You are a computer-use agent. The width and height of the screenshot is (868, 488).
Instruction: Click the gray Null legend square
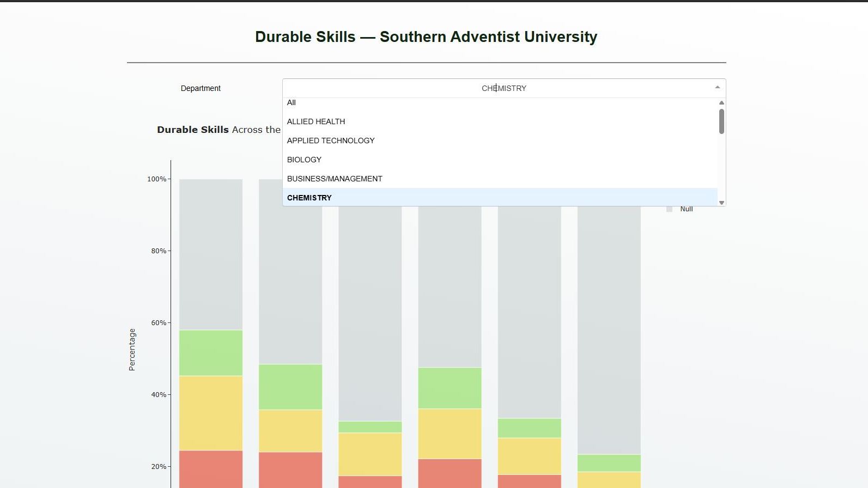click(669, 209)
